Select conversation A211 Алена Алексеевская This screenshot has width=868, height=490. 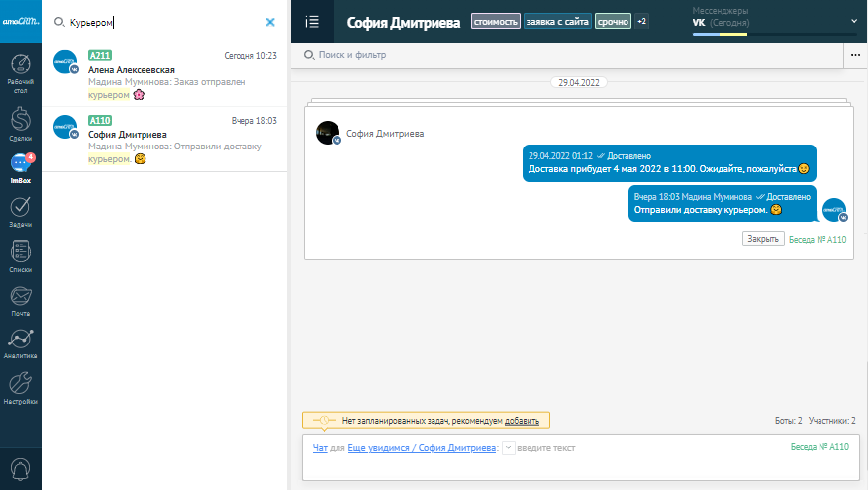coord(166,75)
